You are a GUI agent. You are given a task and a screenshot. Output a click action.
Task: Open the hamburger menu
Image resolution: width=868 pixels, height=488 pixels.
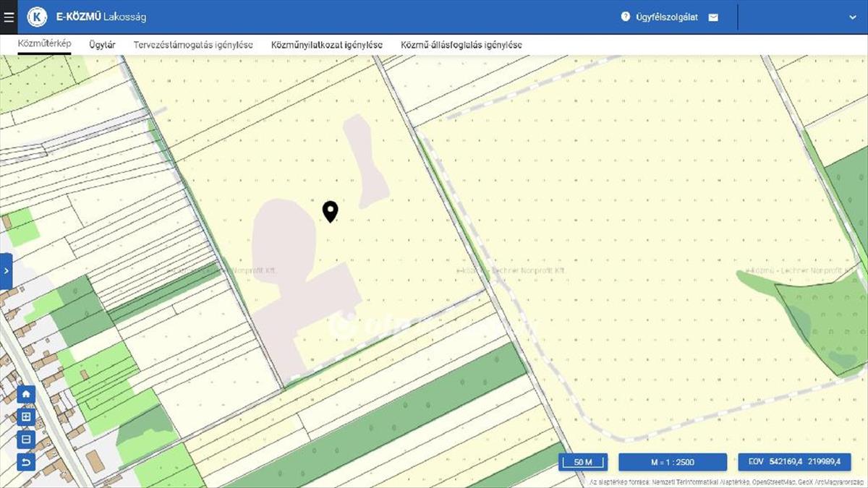[9, 17]
